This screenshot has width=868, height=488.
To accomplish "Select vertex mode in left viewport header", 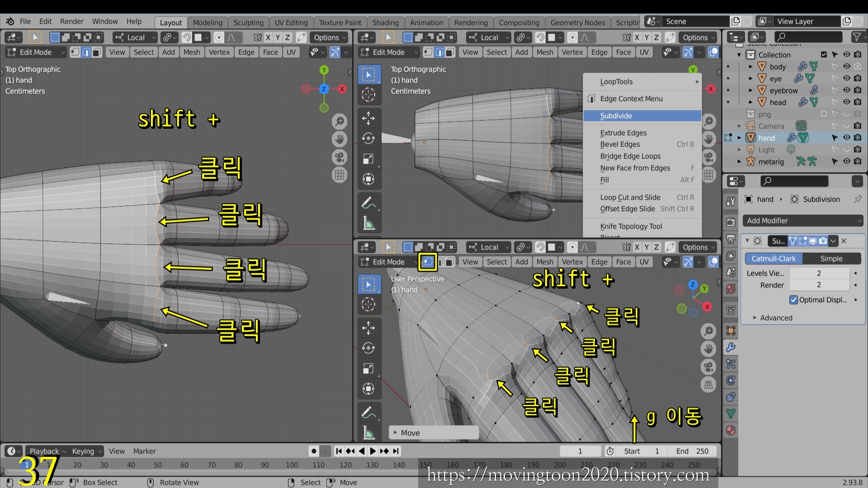I will click(x=75, y=52).
